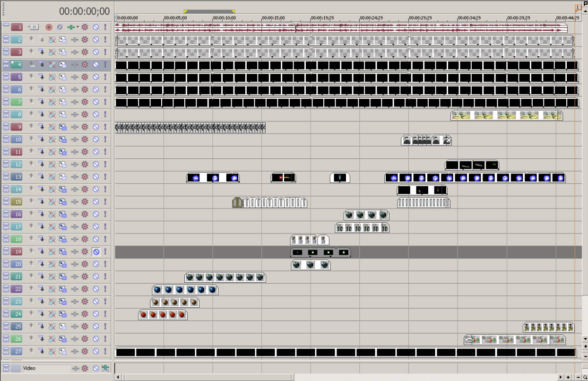Open automation settings gear on track 11
The image size is (588, 381).
(85, 152)
